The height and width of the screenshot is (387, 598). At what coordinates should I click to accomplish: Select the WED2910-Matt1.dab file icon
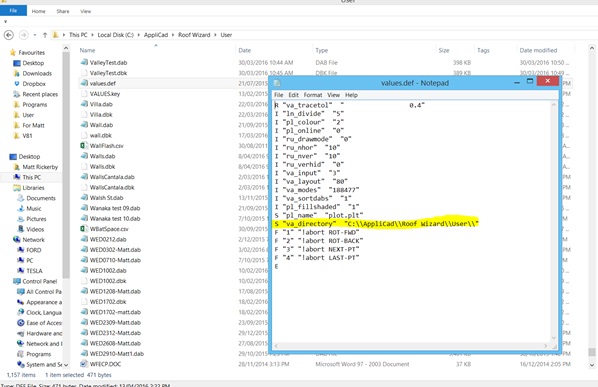84,353
